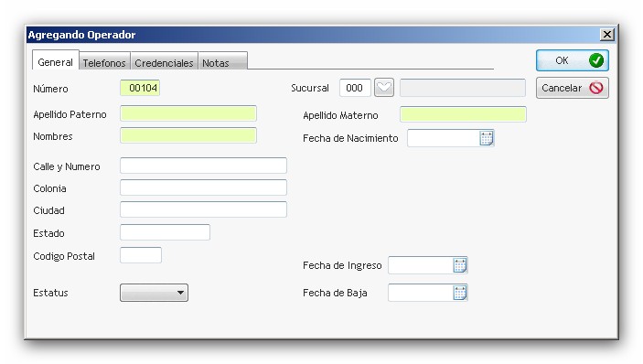Close the Agregando Operador dialog

607,35
